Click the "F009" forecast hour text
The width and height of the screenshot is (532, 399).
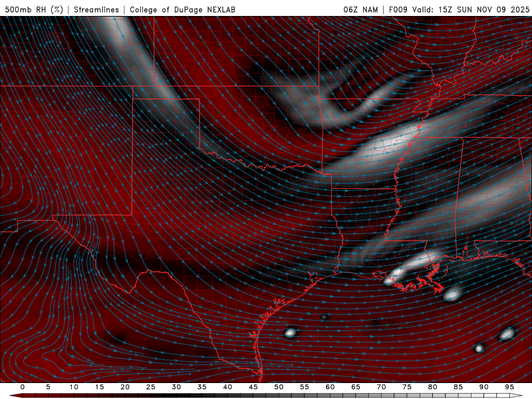(x=398, y=9)
